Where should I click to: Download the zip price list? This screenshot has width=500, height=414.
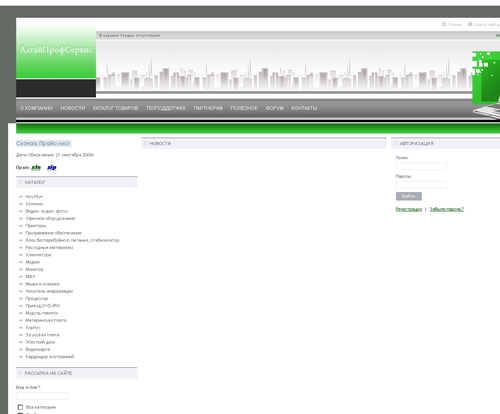(52, 167)
